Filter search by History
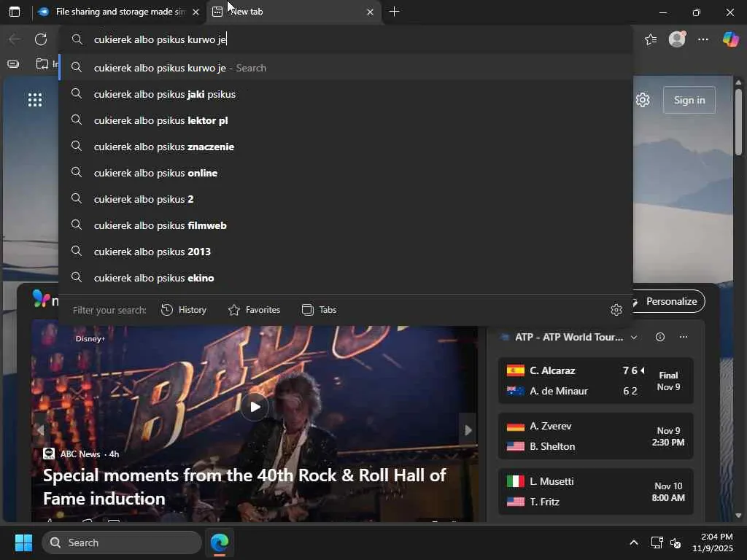This screenshot has height=560, width=747. point(183,310)
